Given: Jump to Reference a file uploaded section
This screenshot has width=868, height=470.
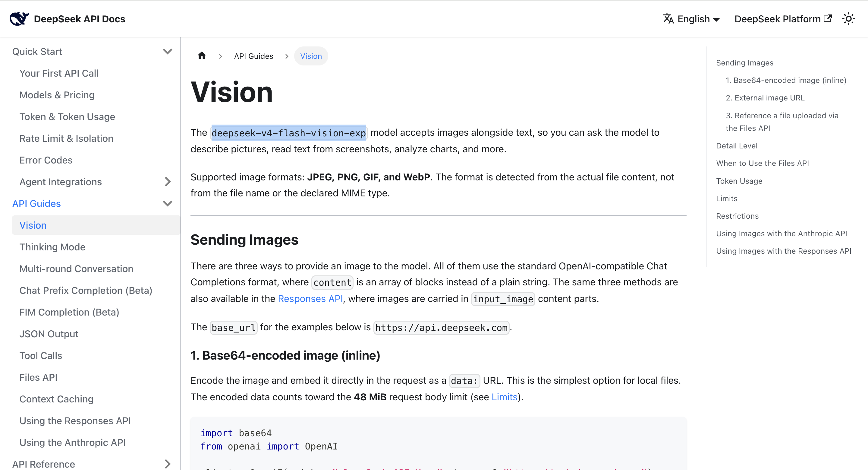Looking at the screenshot, I should click(x=782, y=122).
